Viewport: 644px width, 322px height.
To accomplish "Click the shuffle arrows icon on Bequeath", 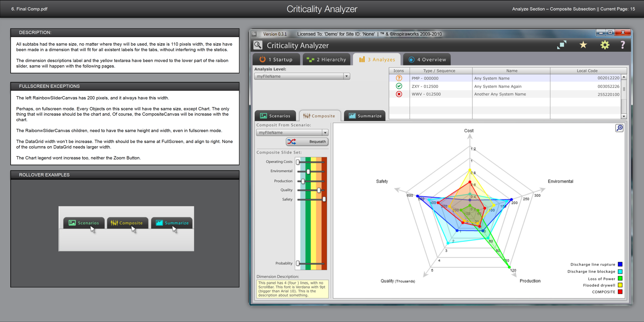I will (292, 142).
